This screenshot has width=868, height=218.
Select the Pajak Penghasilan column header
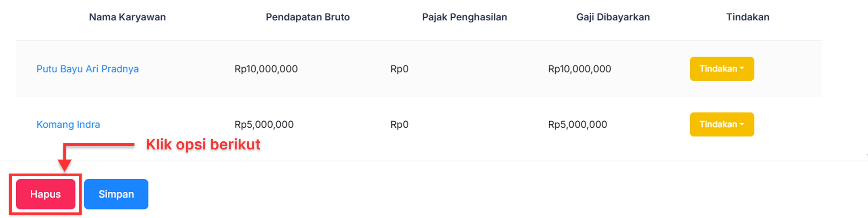(x=465, y=17)
